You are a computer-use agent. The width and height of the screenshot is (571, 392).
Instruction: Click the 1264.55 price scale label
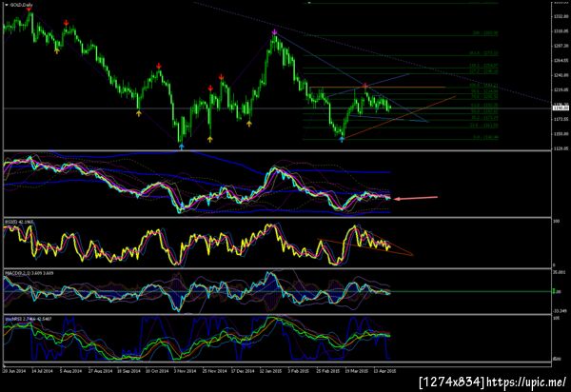(x=561, y=61)
